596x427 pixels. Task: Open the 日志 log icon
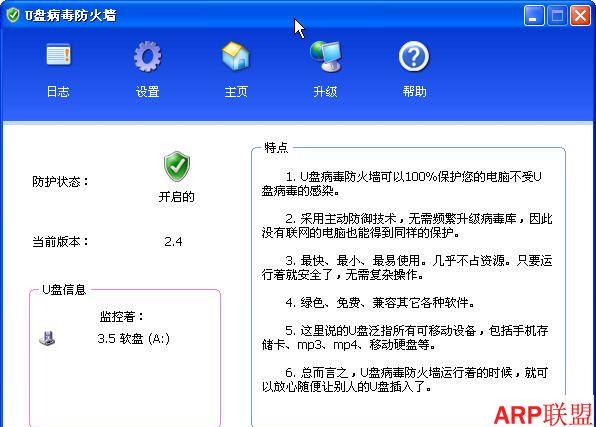click(x=58, y=55)
